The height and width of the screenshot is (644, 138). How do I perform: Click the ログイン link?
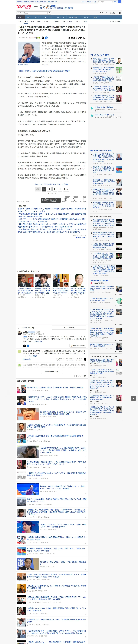(42, 8)
